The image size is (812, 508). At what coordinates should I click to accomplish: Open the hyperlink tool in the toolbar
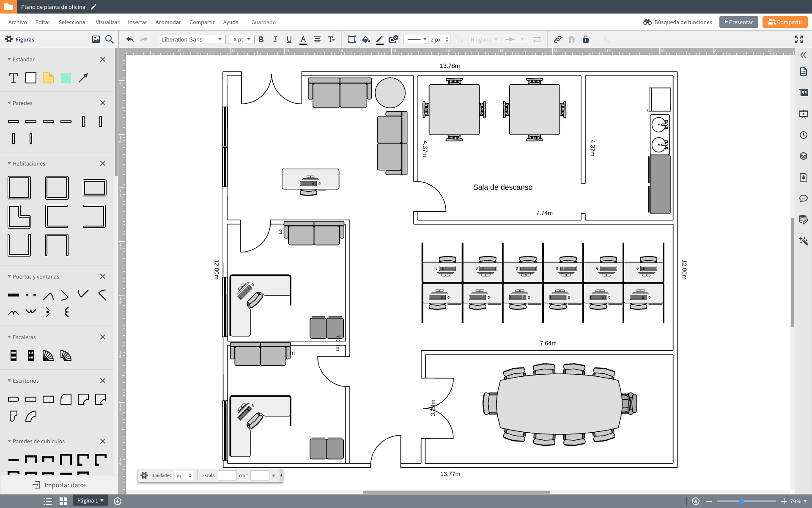pyautogui.click(x=557, y=39)
